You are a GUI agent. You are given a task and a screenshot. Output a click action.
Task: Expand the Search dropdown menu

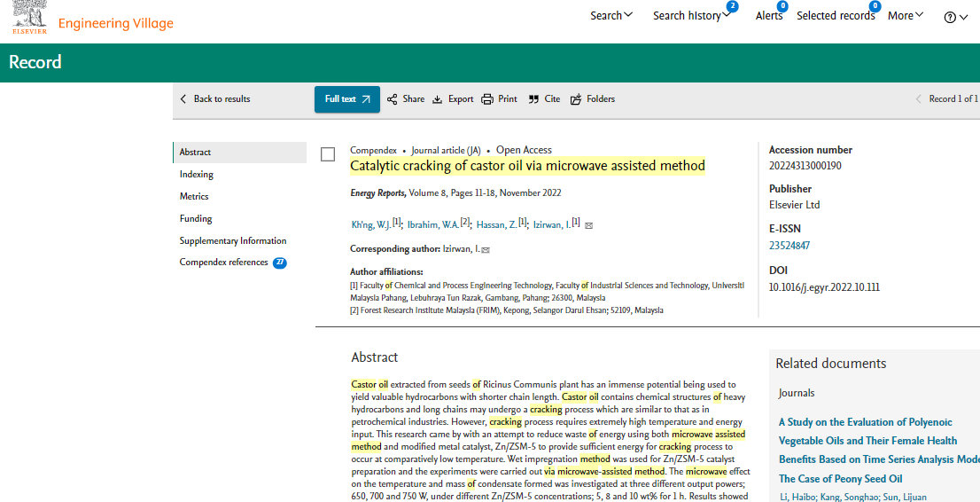click(611, 15)
